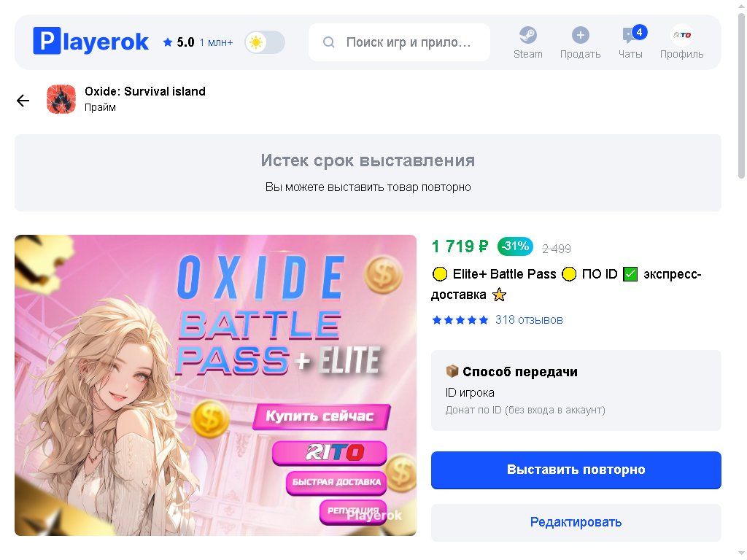The image size is (747, 560).
Task: Open the Профиль avatar
Action: [682, 35]
